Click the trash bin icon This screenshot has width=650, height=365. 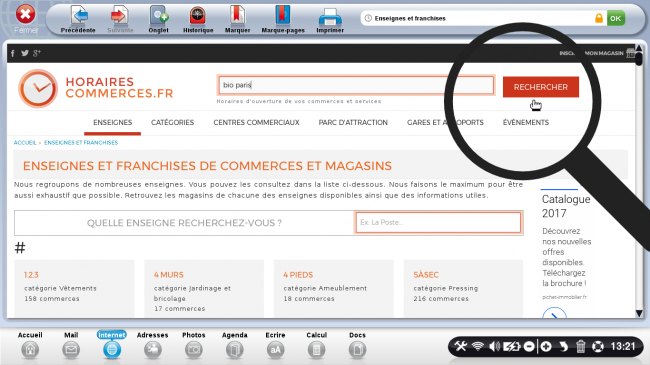[x=580, y=346]
